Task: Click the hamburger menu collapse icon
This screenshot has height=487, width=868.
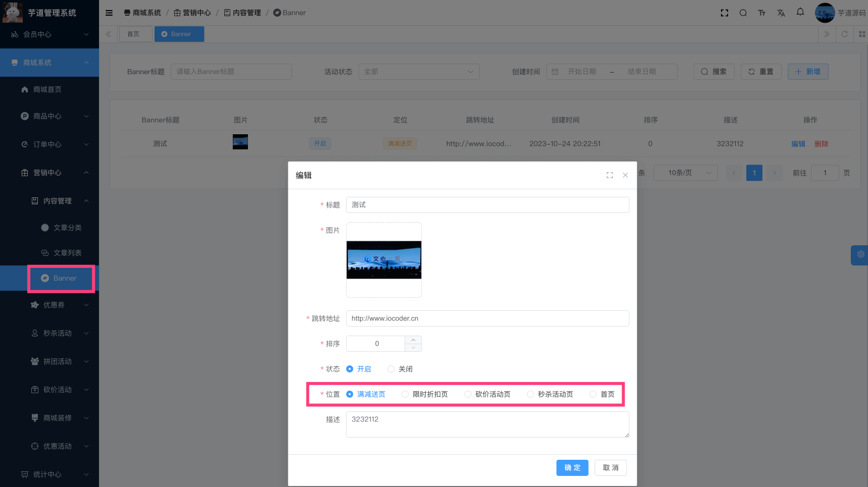Action: click(109, 13)
